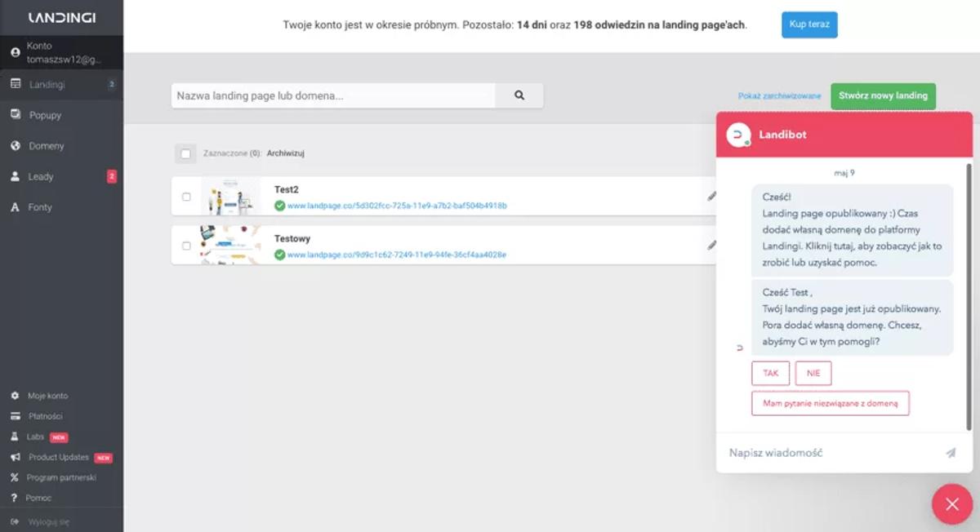Viewport: 980px width, 532px height.
Task: Open the Konto account profile icon
Action: [x=15, y=53]
